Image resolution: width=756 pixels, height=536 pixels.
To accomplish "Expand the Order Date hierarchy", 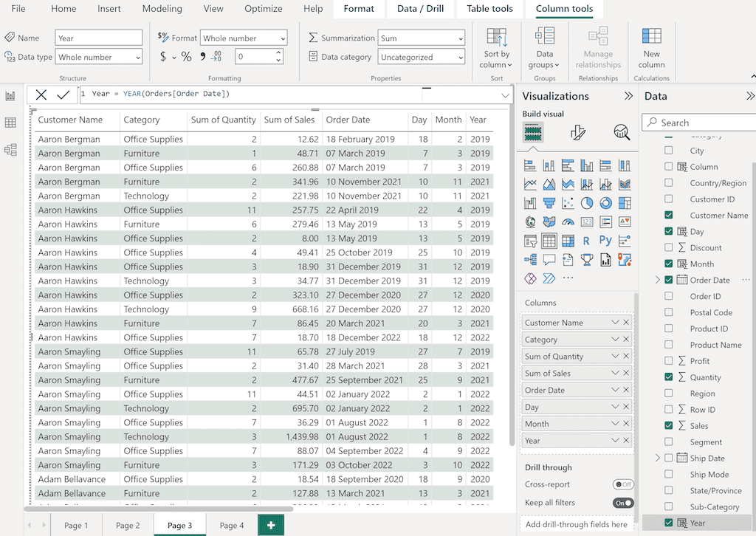I will pos(657,280).
